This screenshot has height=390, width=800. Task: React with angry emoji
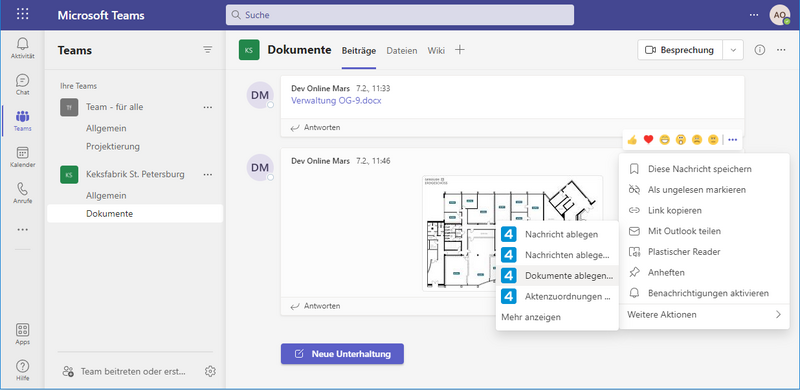point(713,139)
